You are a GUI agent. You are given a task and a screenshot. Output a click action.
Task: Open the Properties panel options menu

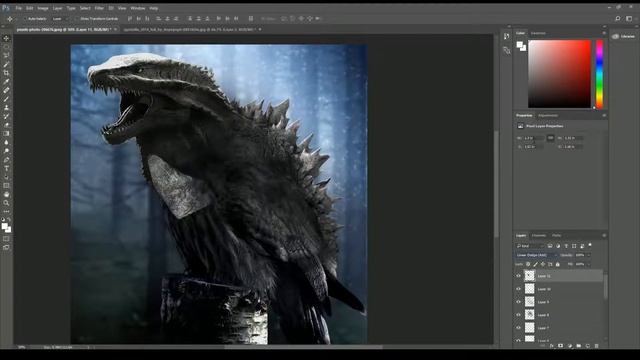point(604,116)
